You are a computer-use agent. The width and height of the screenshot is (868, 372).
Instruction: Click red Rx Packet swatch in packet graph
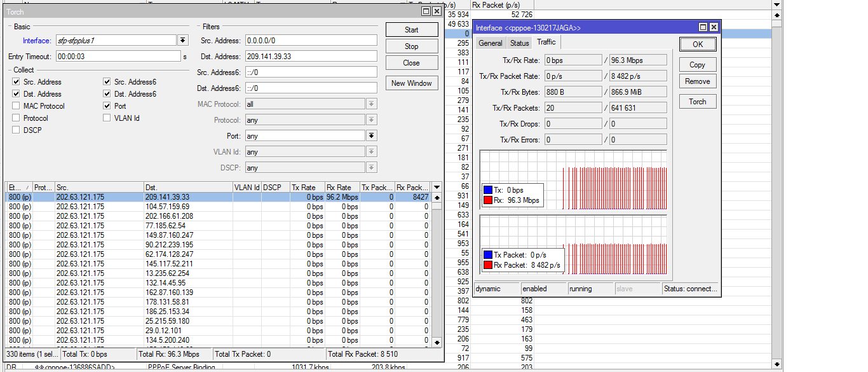[x=487, y=265]
